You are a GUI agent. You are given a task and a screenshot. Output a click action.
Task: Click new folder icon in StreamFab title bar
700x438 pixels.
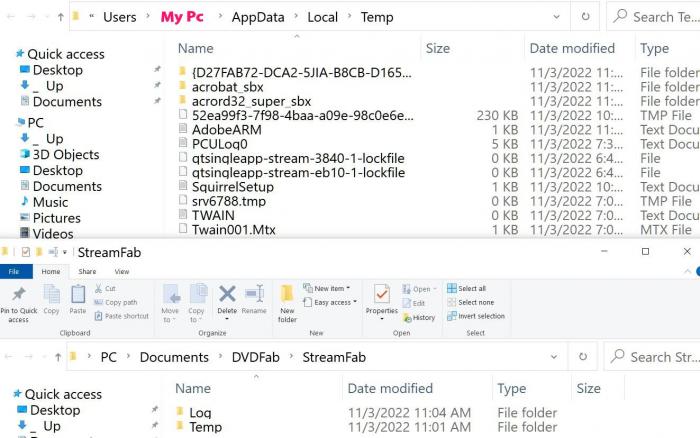pyautogui.click(x=39, y=252)
